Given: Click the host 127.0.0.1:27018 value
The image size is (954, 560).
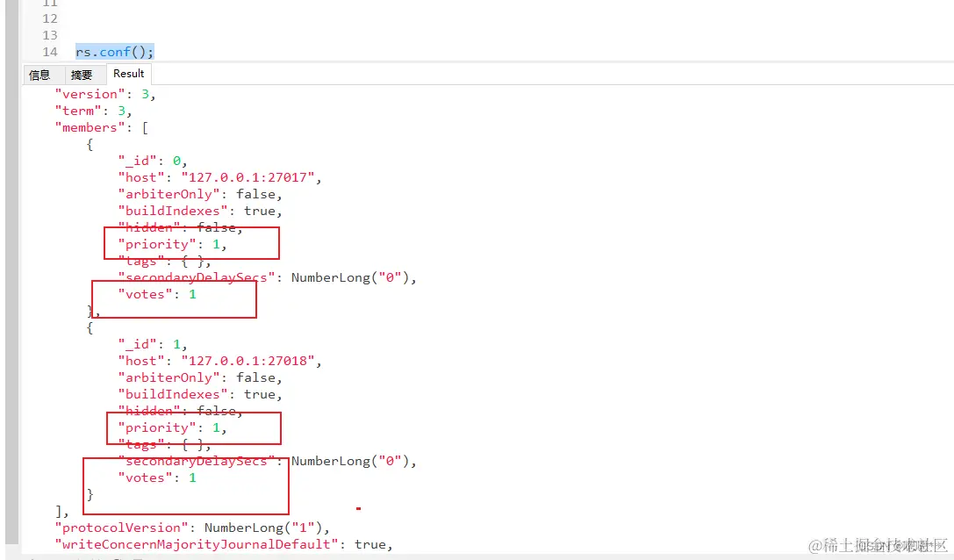Looking at the screenshot, I should 247,361.
